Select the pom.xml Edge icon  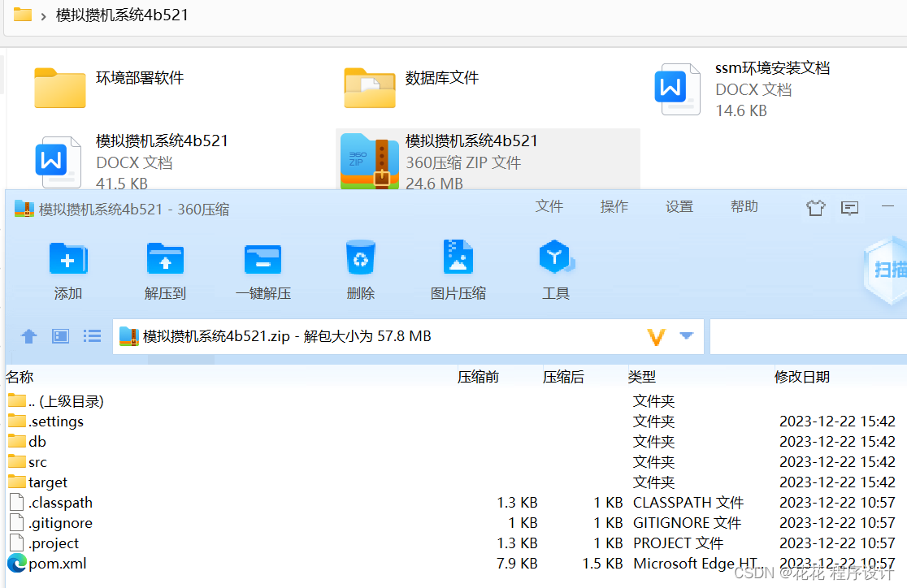click(17, 563)
